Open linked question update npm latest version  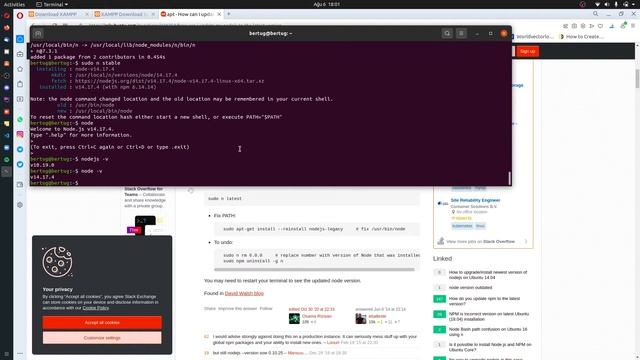click(x=484, y=301)
